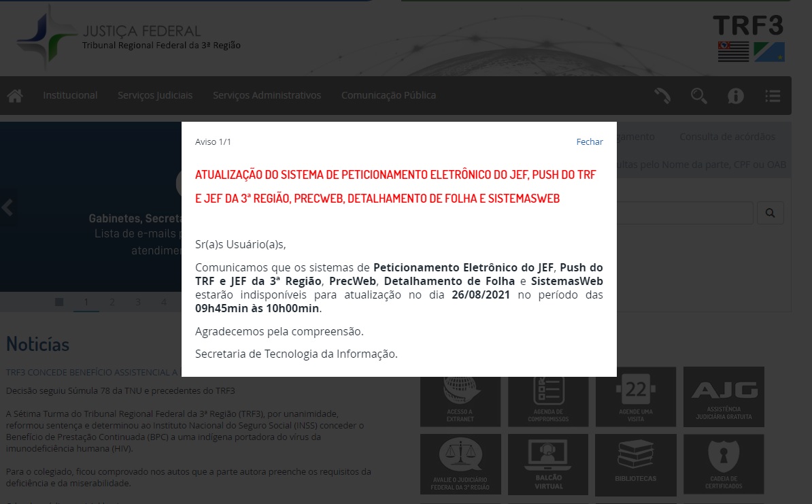This screenshot has width=812, height=504.
Task: Open the Agende uma Visita tile
Action: pos(636,397)
